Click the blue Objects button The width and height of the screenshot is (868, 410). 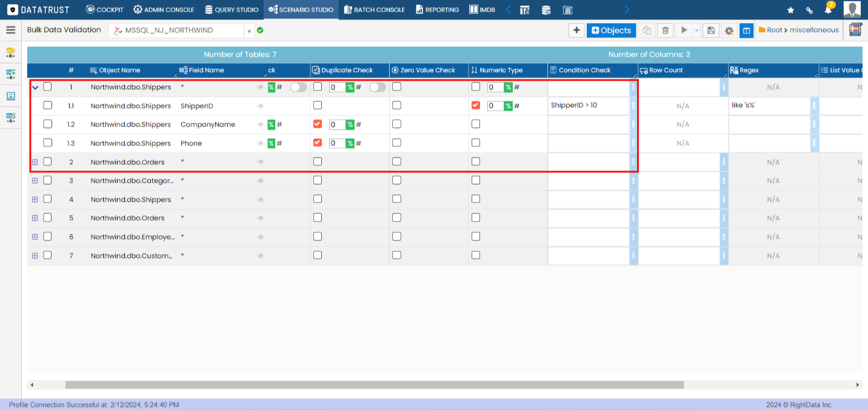click(x=611, y=30)
